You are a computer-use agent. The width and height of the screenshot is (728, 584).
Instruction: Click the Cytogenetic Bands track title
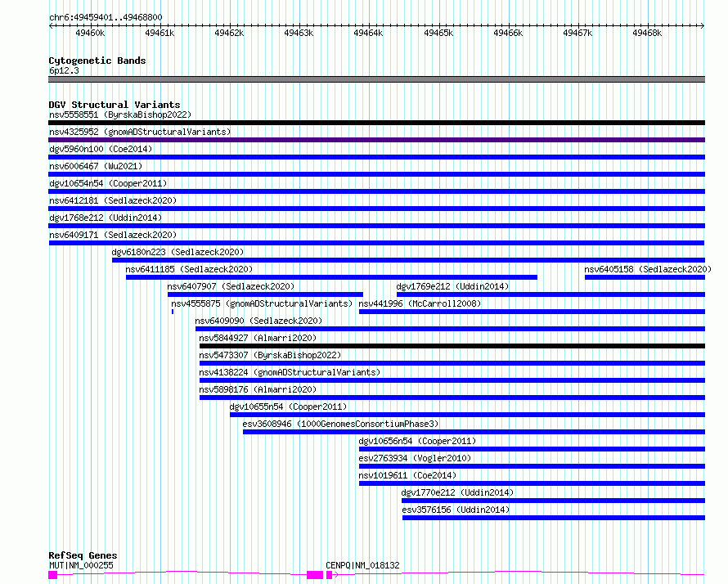coord(97,61)
